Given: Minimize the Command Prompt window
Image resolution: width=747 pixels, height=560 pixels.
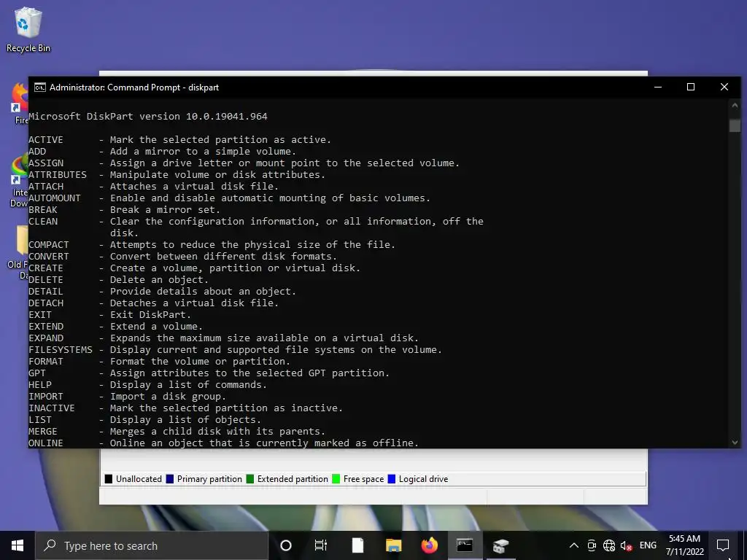Looking at the screenshot, I should 658,87.
